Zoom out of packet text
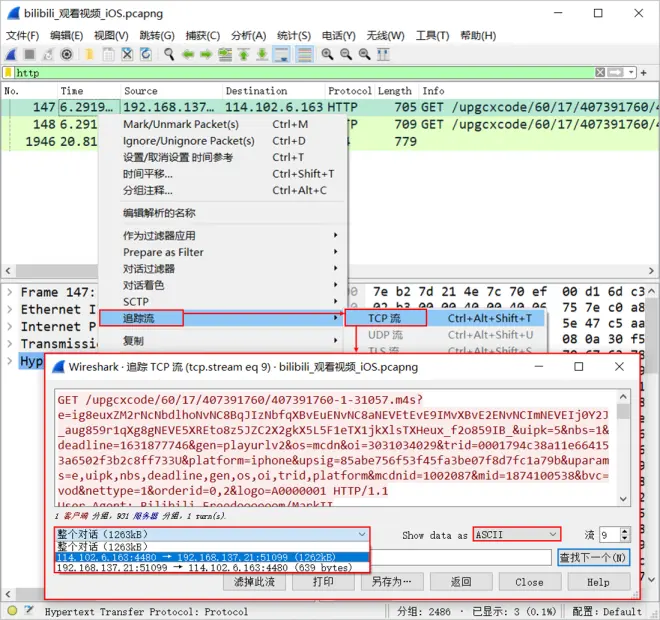 click(x=346, y=54)
